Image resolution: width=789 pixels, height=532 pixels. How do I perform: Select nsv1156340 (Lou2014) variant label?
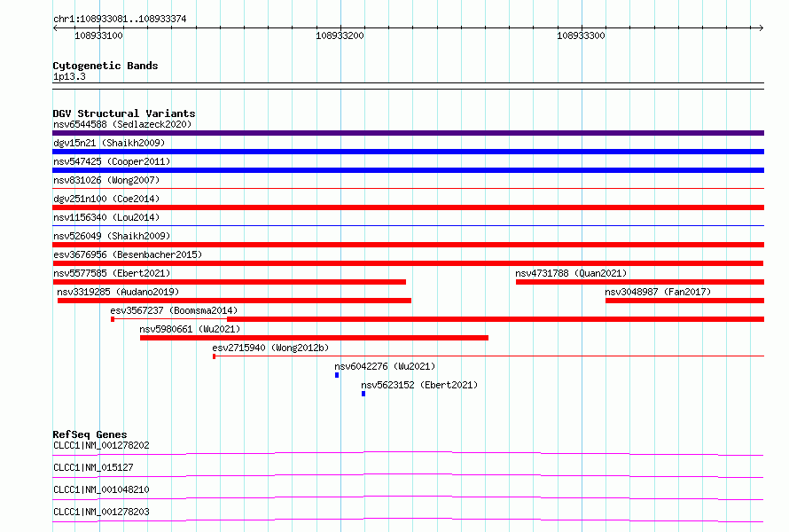[x=106, y=217]
